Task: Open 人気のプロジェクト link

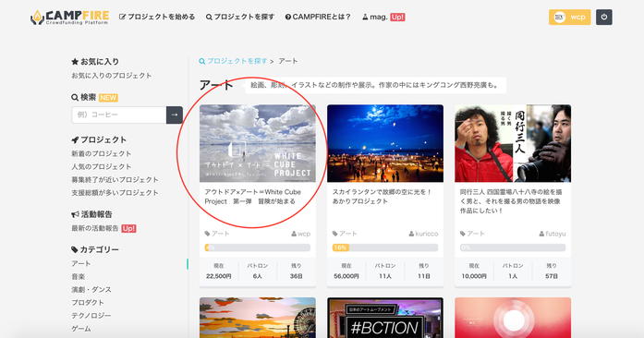Action: [x=101, y=167]
